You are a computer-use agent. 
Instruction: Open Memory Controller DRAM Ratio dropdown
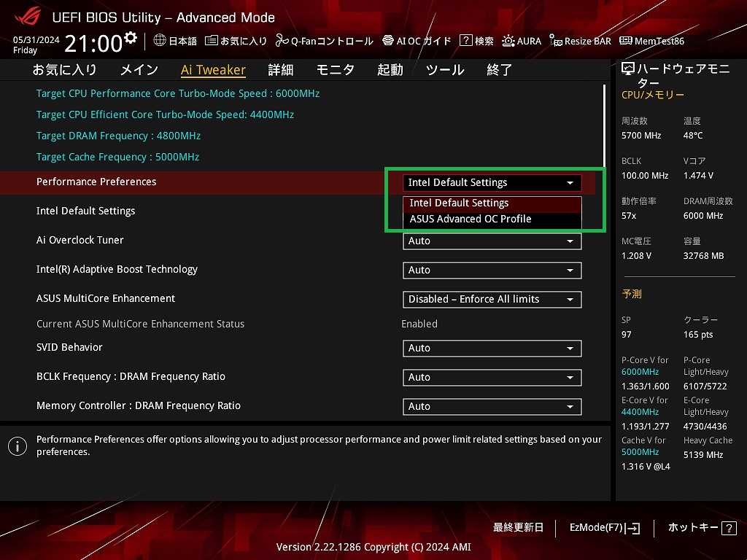point(492,407)
